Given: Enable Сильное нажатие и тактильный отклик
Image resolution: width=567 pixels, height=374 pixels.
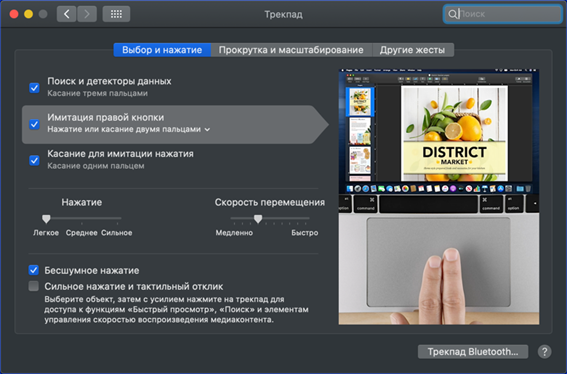Looking at the screenshot, I should coord(34,286).
